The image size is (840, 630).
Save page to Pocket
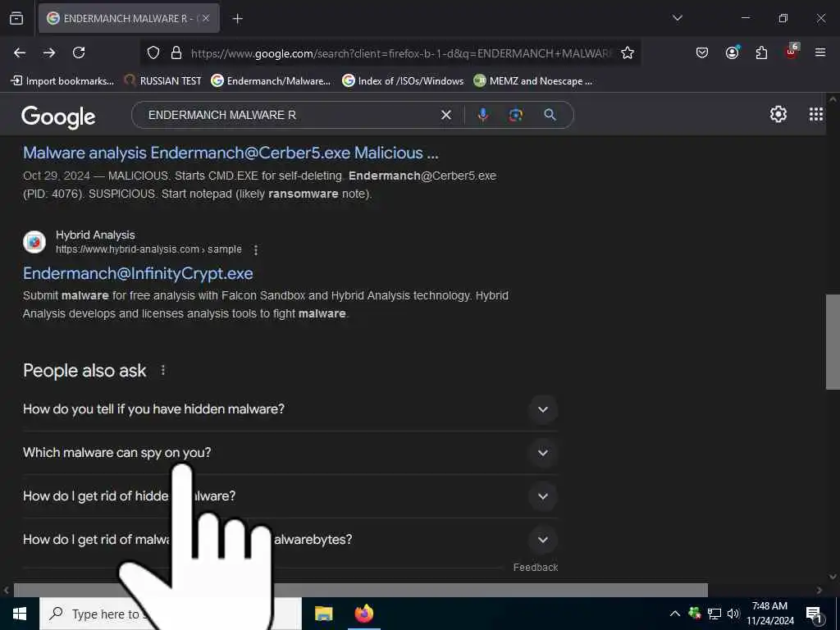pos(702,52)
